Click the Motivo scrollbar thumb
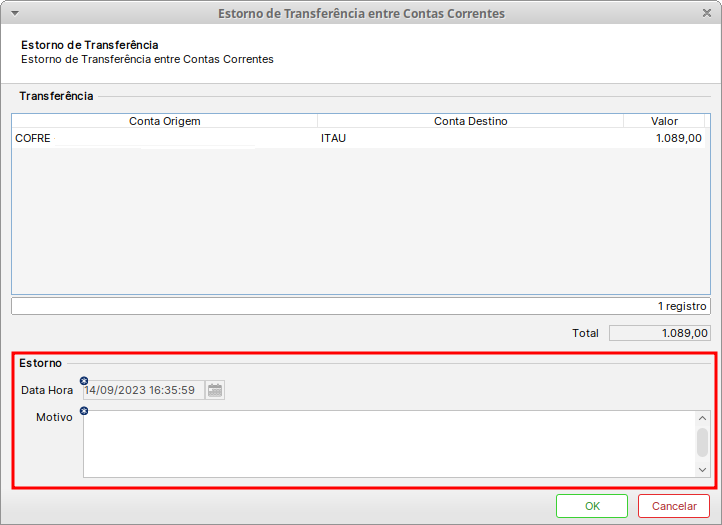Image resolution: width=722 pixels, height=525 pixels. [702, 441]
